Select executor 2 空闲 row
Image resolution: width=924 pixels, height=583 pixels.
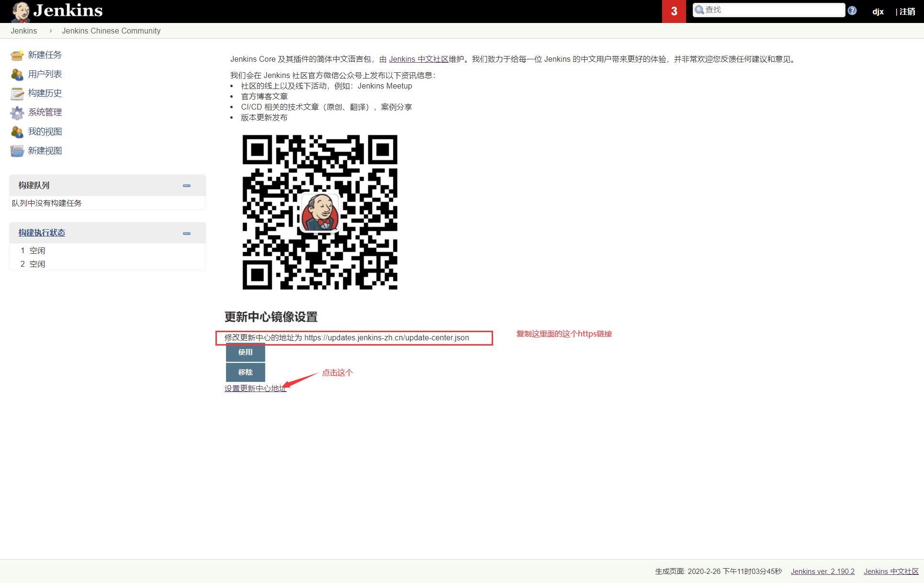[108, 264]
